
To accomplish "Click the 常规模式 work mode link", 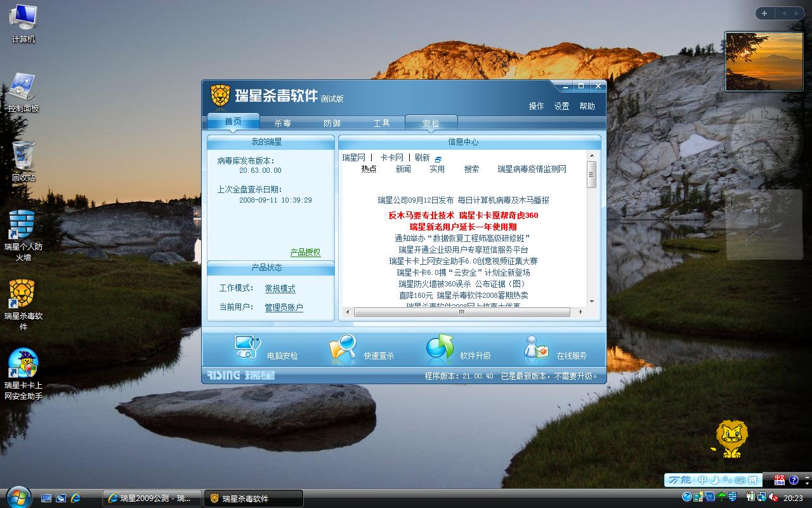I will (x=280, y=288).
